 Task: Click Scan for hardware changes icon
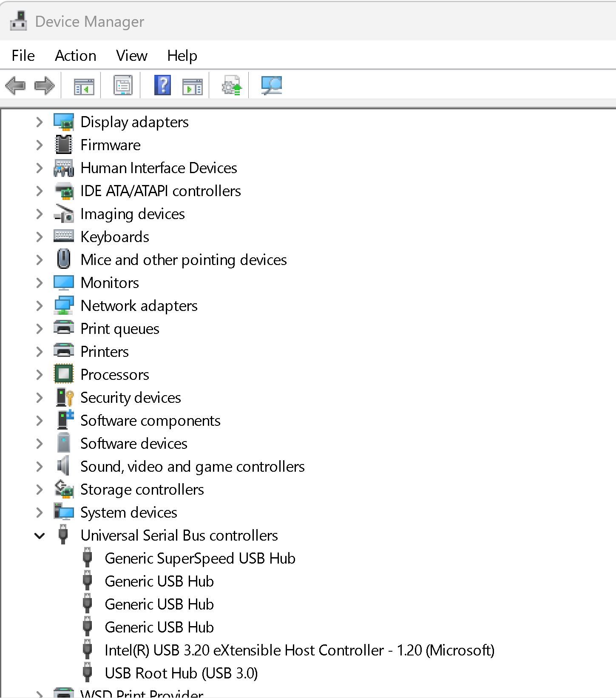(271, 86)
